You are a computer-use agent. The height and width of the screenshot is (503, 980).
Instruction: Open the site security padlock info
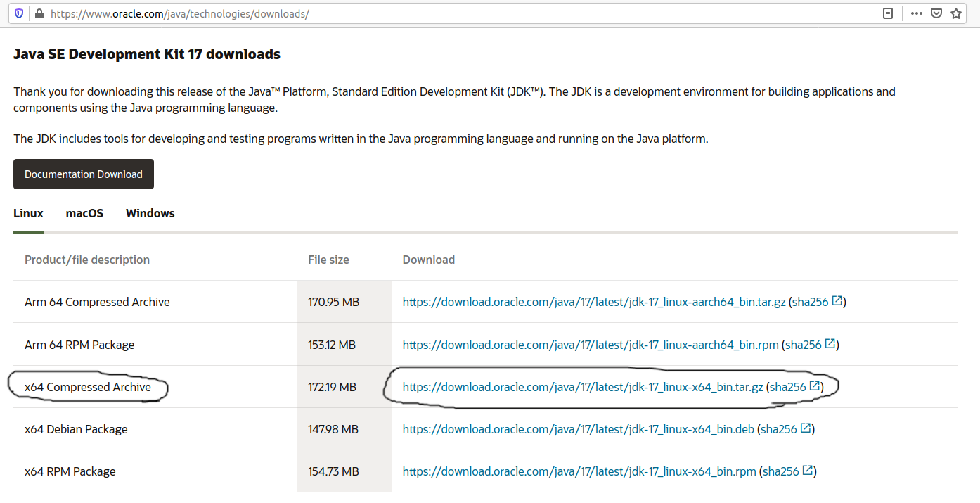(x=39, y=13)
